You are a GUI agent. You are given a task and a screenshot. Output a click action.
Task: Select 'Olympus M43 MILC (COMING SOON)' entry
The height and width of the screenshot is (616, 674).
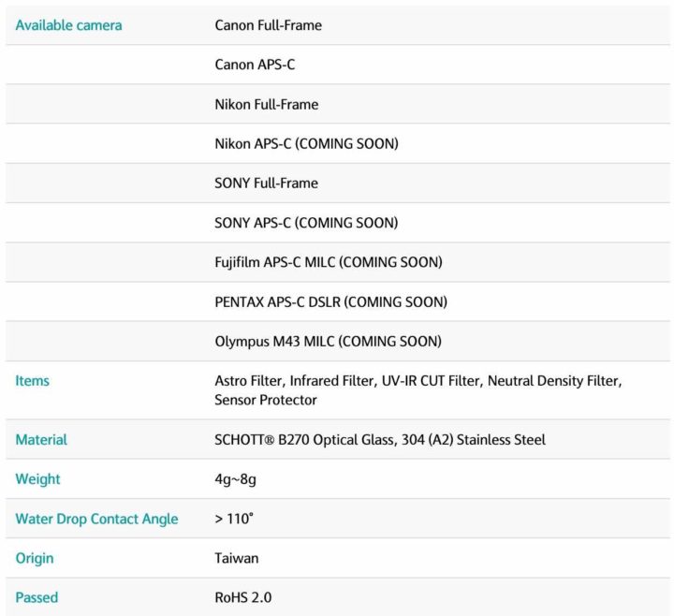328,342
